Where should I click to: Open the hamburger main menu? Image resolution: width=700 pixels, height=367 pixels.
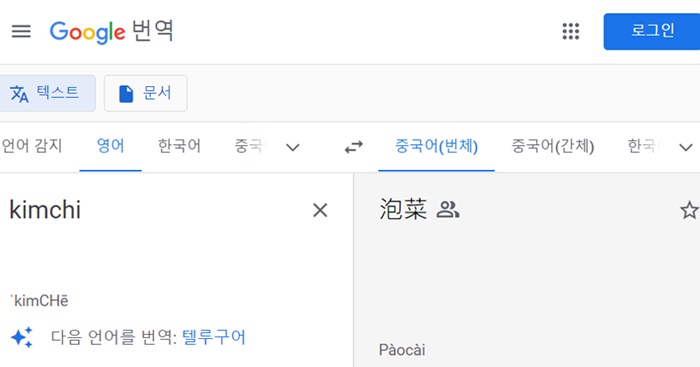[x=21, y=31]
